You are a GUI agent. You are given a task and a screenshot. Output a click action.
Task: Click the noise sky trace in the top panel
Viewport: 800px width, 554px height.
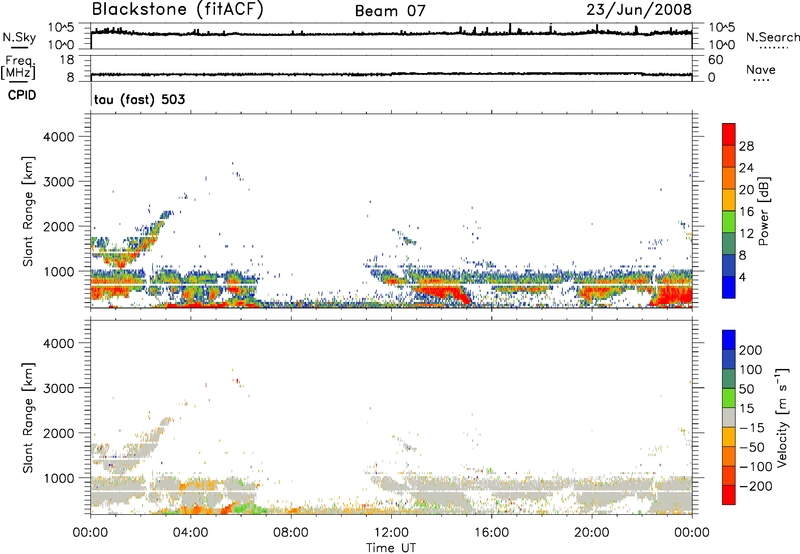(391, 34)
